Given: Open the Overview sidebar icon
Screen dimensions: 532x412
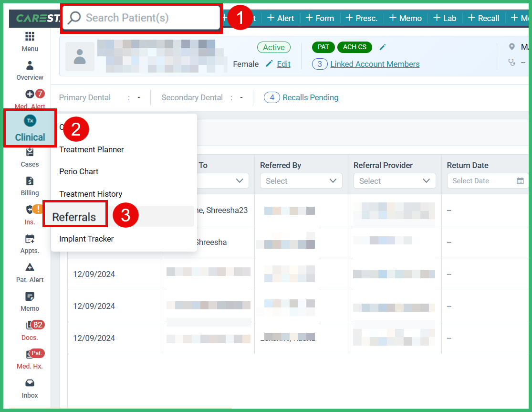Looking at the screenshot, I should (x=30, y=65).
